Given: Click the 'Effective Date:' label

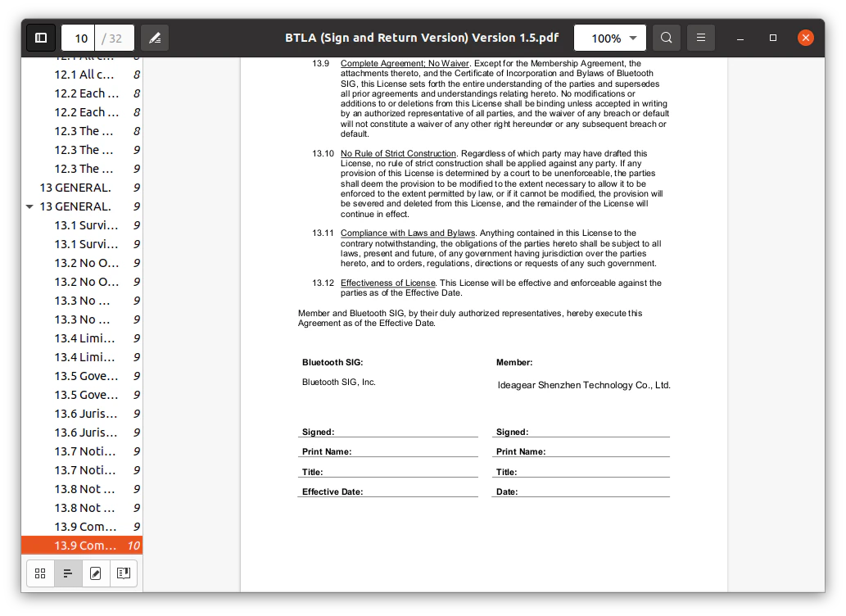Looking at the screenshot, I should (x=333, y=491).
